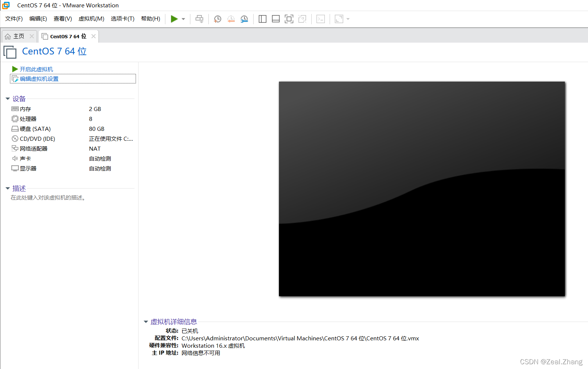Click the 开启此虚拟机 link
The image size is (588, 369).
[36, 69]
